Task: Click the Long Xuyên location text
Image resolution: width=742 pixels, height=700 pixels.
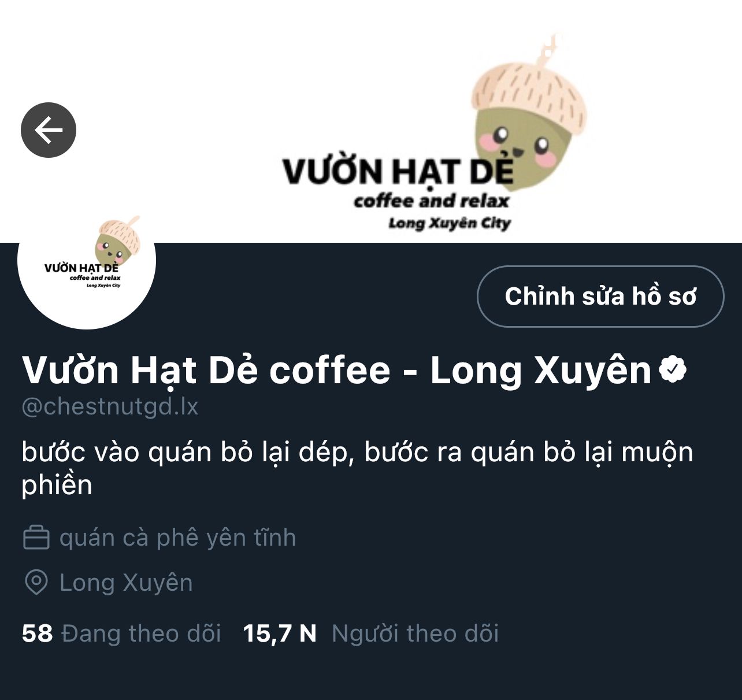Action: point(126,583)
